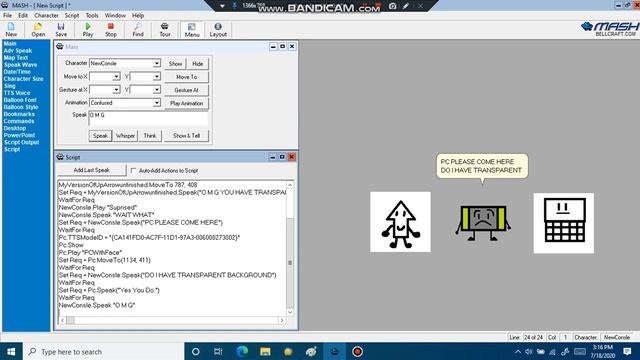Click the Add Last Speak button

(91, 170)
